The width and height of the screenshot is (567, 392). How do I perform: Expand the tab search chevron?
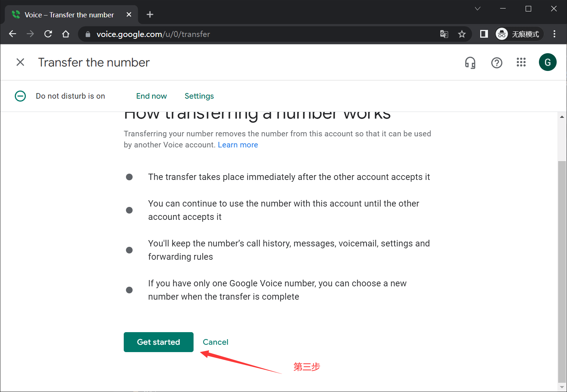pyautogui.click(x=478, y=9)
